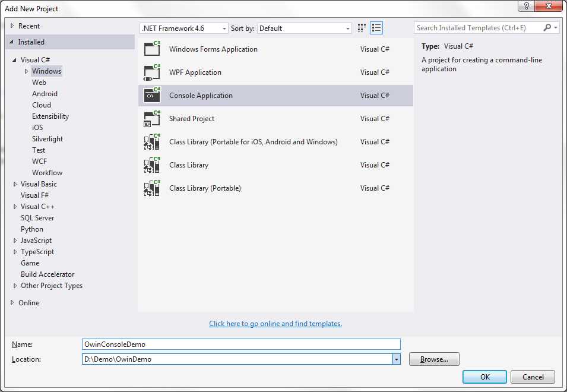Viewport: 567px width, 392px height.
Task: Choose the Class Library (Portable) template name
Action: pos(205,188)
